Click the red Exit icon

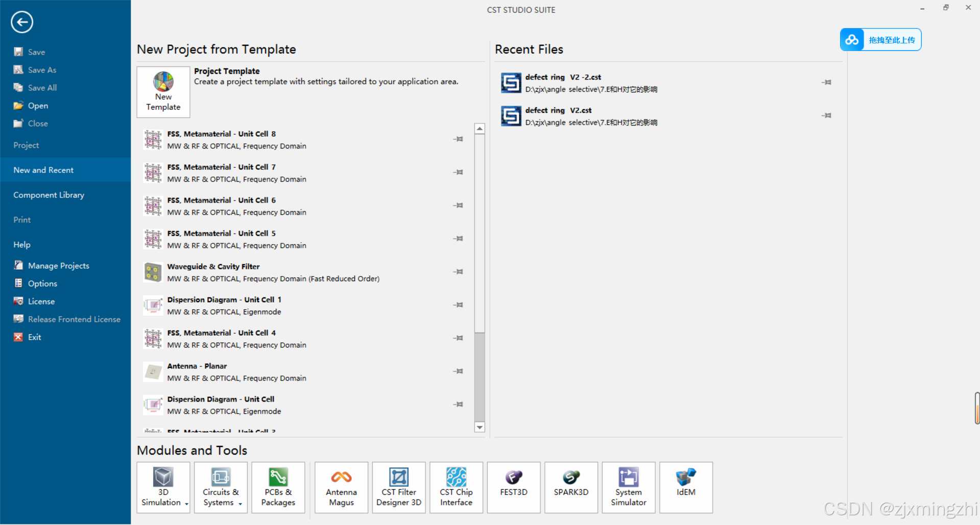pyautogui.click(x=18, y=337)
